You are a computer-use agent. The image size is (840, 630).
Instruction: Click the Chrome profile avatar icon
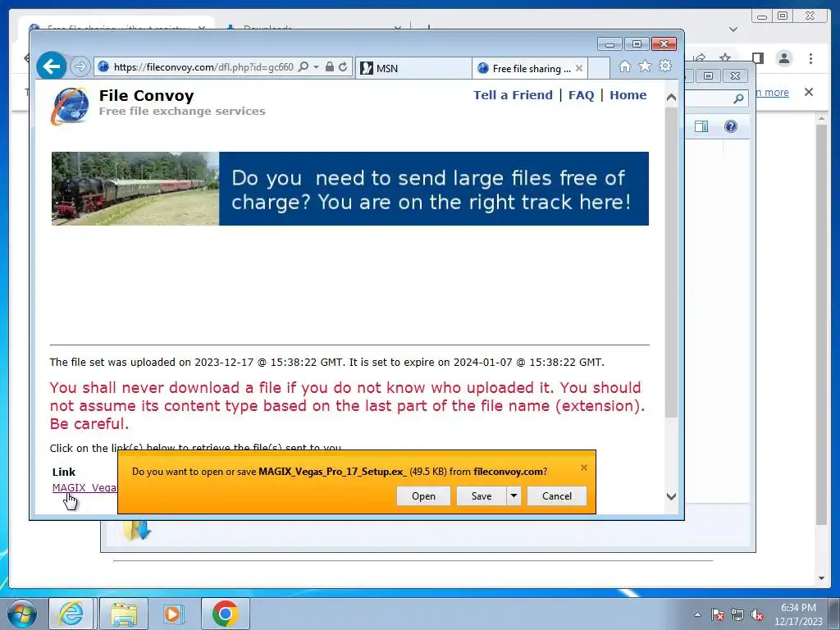(783, 58)
